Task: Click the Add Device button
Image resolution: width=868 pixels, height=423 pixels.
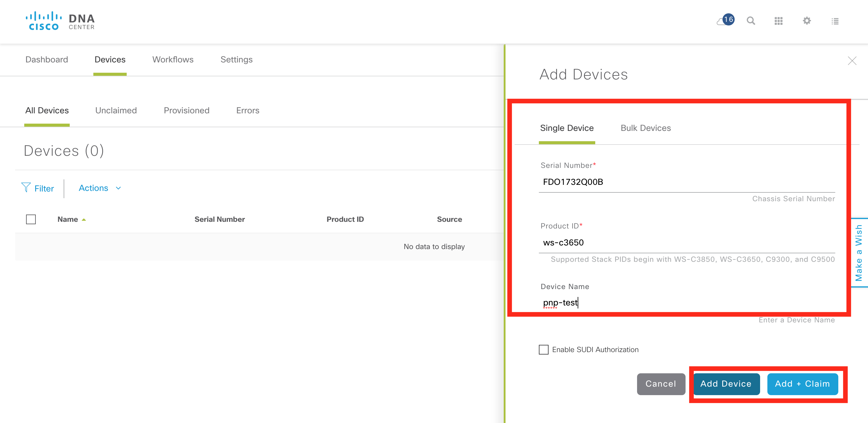Action: click(x=726, y=384)
